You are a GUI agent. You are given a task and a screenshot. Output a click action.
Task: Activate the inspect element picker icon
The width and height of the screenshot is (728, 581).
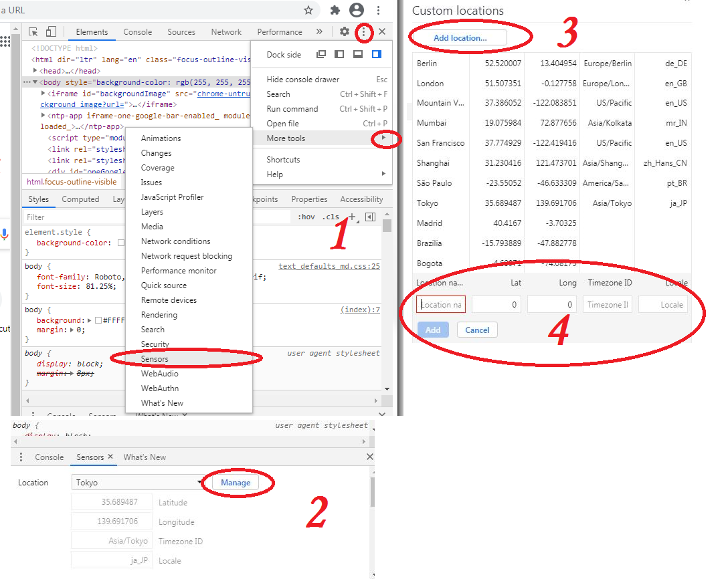pos(33,31)
